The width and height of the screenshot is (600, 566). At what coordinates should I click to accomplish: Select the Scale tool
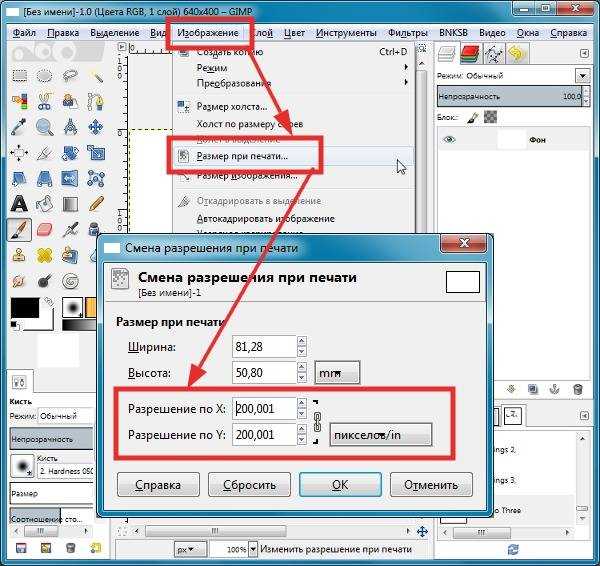click(x=96, y=153)
